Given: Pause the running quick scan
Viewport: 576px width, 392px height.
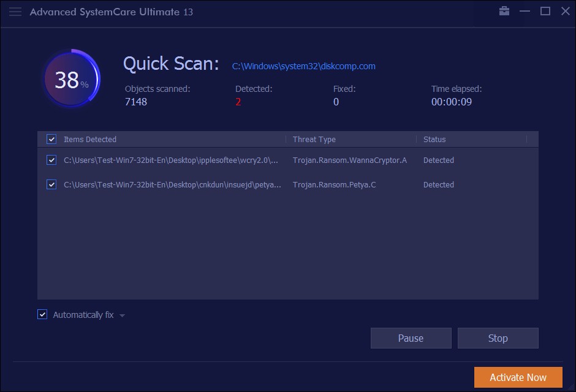Looking at the screenshot, I should point(411,337).
